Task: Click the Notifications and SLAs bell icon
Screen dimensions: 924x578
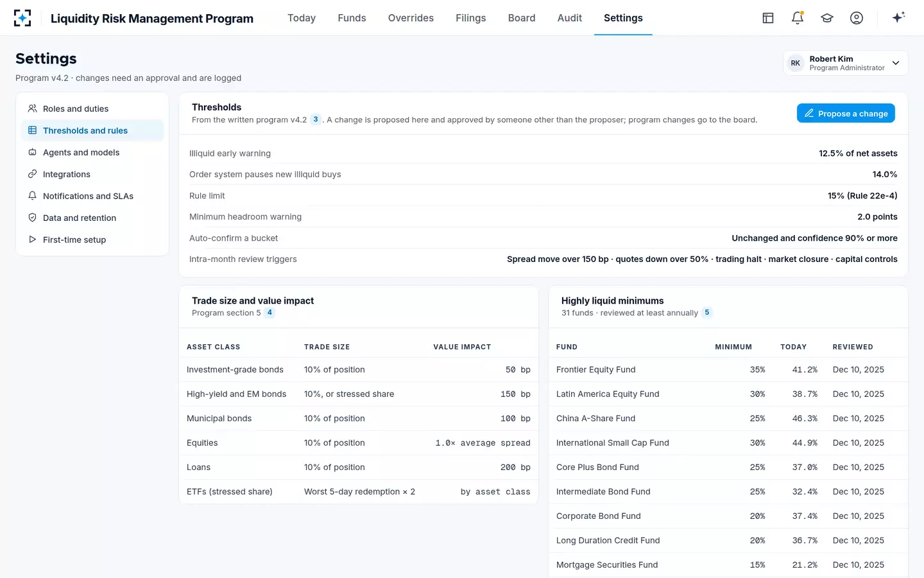Action: (32, 196)
